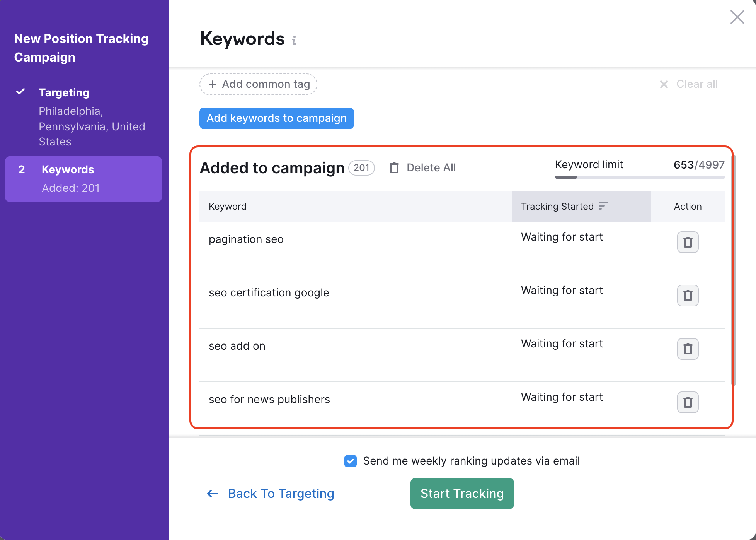Click the Keyword limit progress bar

tap(640, 177)
